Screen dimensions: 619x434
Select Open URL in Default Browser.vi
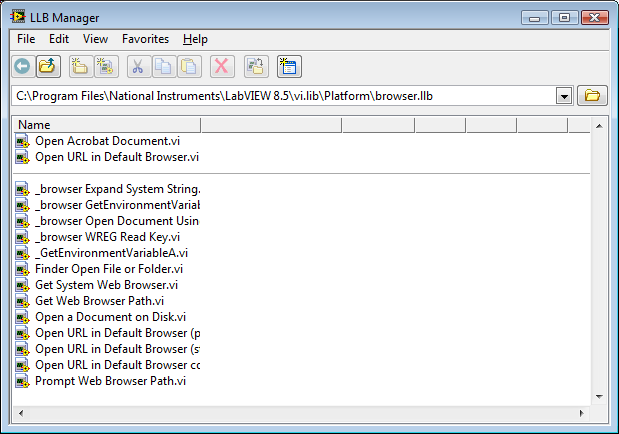point(117,157)
